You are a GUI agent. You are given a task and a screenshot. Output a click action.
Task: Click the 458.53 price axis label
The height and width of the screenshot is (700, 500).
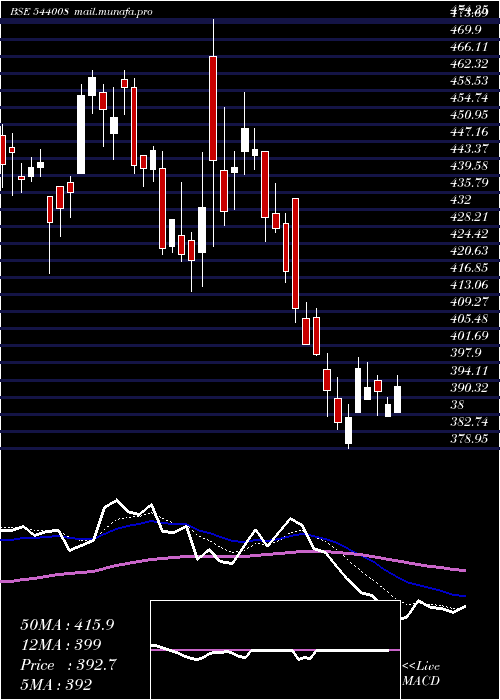pyautogui.click(x=469, y=81)
